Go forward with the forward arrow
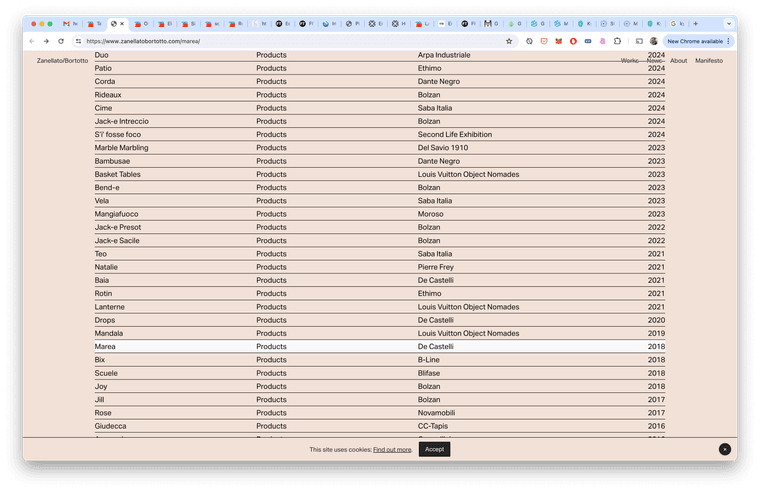This screenshot has height=491, width=760. point(46,41)
